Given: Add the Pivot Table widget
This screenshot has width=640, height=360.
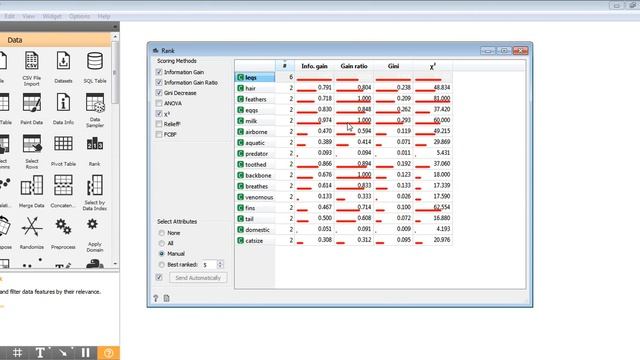Looking at the screenshot, I should (x=63, y=151).
